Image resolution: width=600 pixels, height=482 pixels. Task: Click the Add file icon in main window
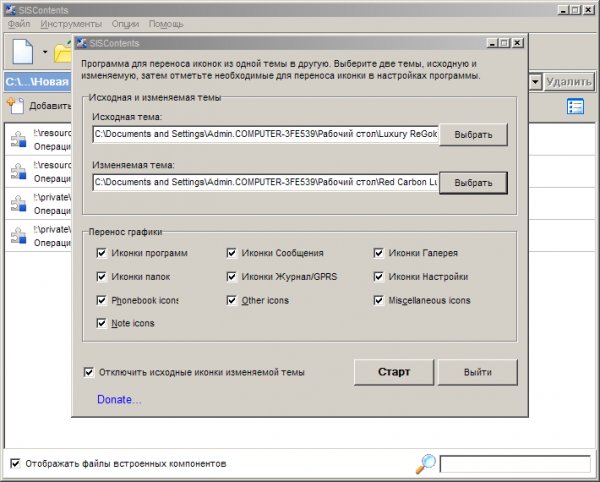coord(15,105)
